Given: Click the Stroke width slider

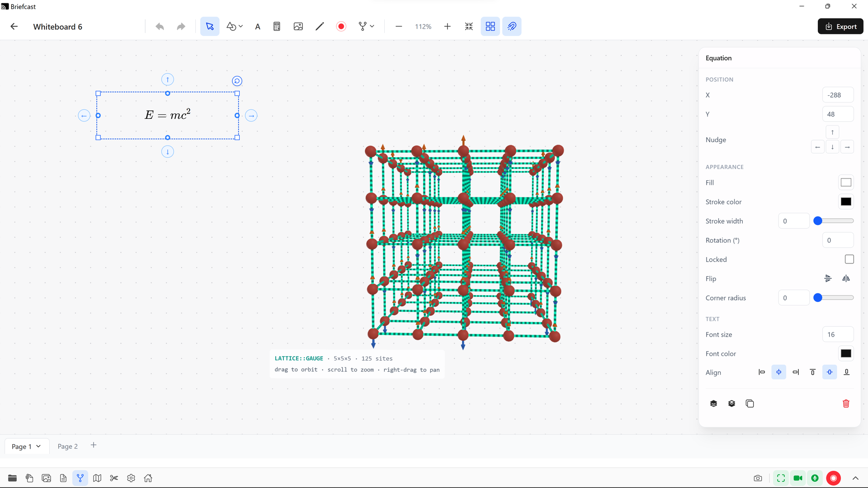Looking at the screenshot, I should pyautogui.click(x=833, y=221).
